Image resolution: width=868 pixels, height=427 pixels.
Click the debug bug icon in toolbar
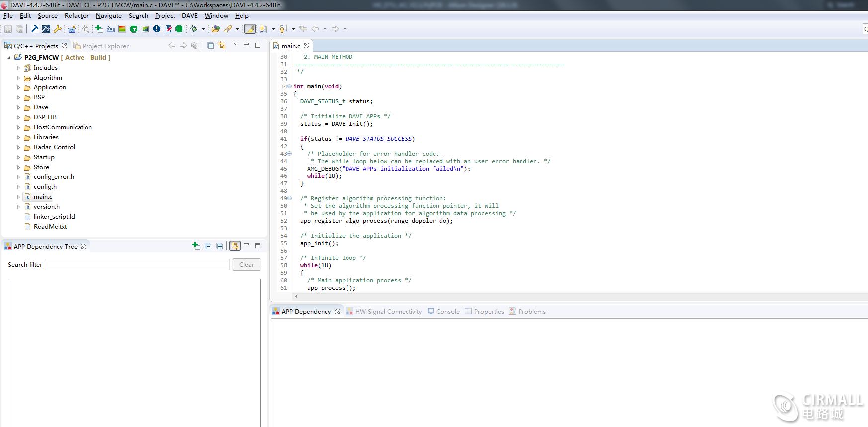coord(194,29)
